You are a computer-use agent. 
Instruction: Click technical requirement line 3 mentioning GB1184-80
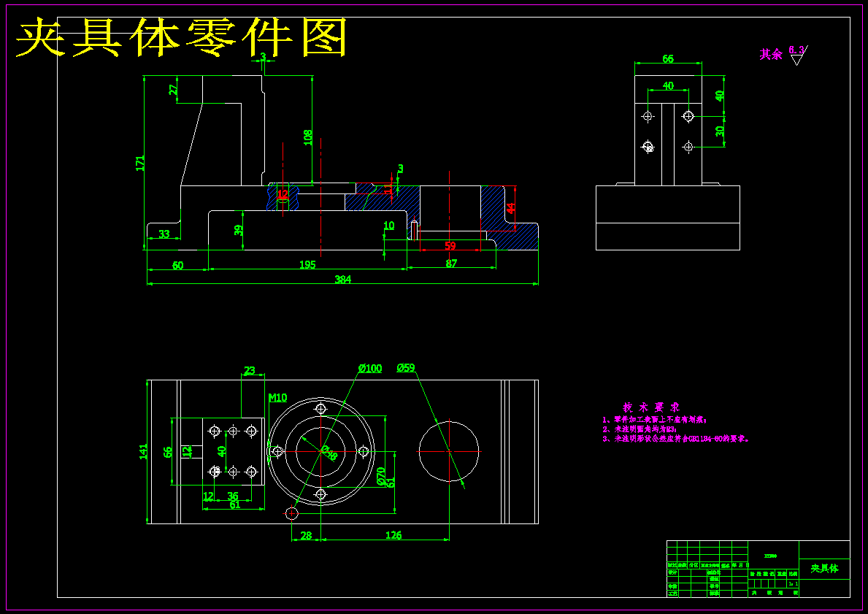[676, 439]
